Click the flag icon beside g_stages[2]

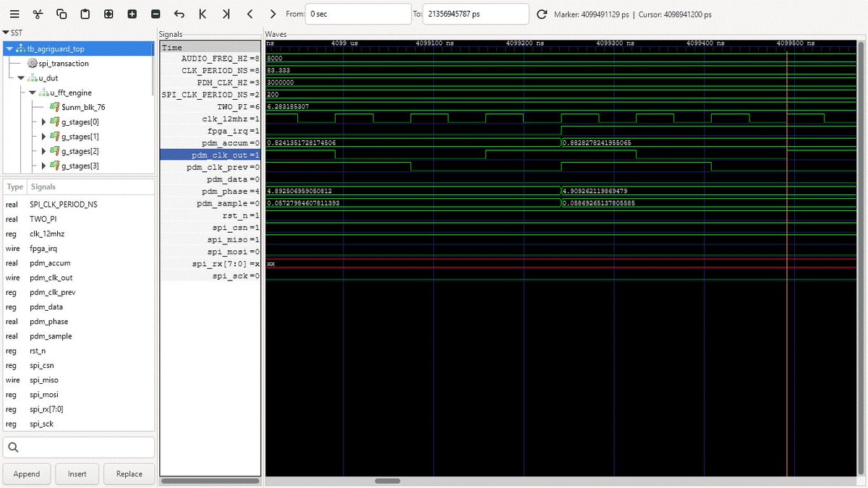click(55, 150)
